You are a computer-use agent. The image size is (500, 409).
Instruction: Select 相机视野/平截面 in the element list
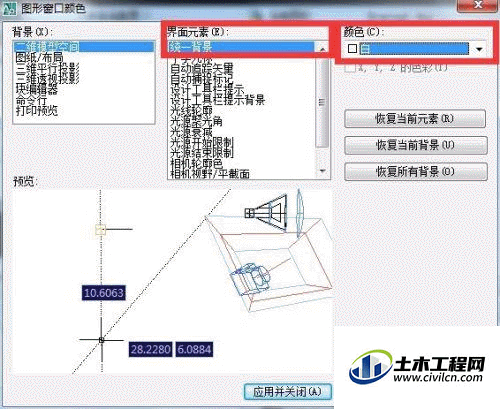pyautogui.click(x=241, y=173)
